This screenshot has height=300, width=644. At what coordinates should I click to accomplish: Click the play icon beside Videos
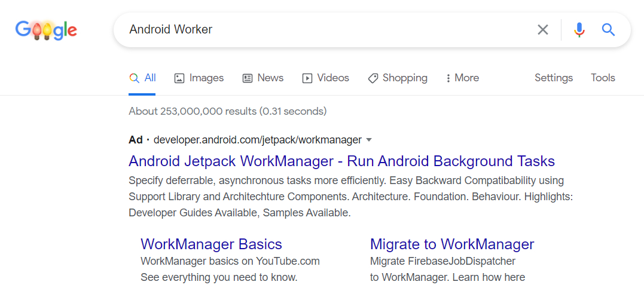coord(307,78)
